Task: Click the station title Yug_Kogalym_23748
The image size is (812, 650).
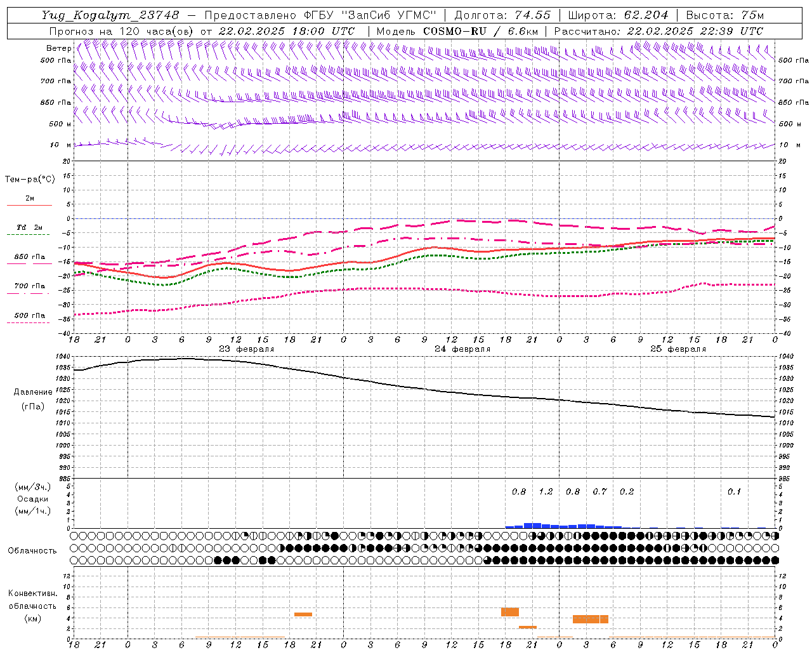Action: click(110, 15)
